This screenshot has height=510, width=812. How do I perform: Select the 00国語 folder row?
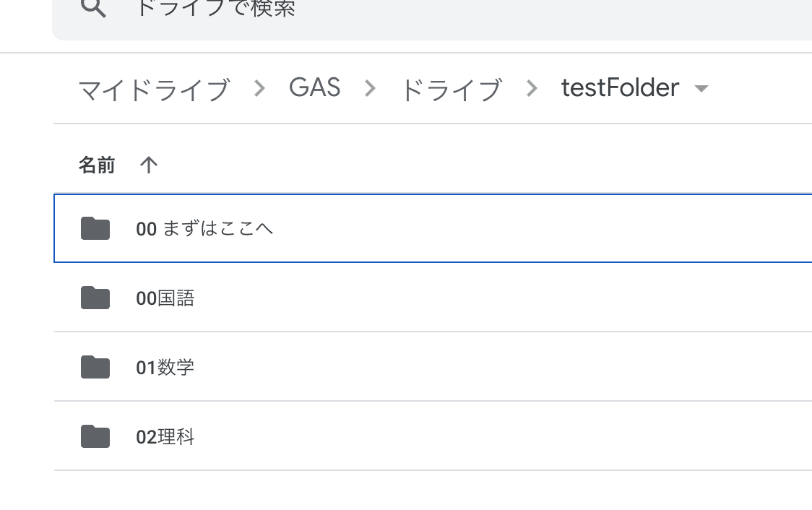pos(433,297)
